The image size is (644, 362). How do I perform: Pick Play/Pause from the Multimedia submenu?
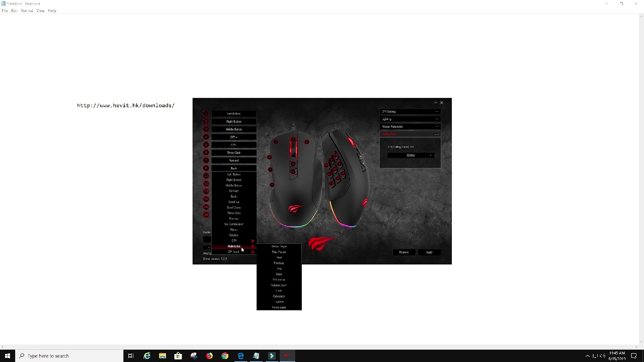point(279,252)
